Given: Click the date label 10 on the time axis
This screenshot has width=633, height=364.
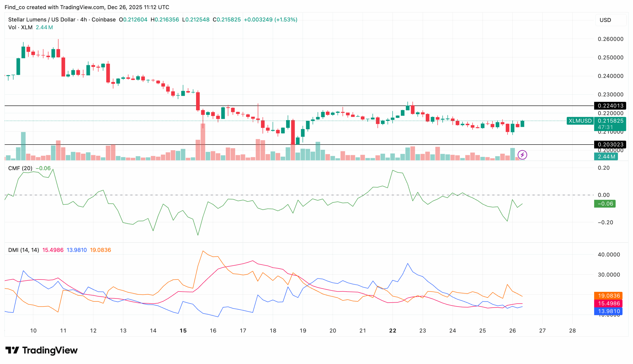Looking at the screenshot, I should coord(33,331).
